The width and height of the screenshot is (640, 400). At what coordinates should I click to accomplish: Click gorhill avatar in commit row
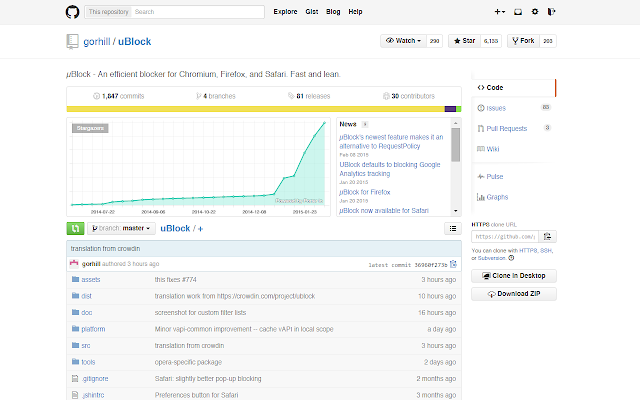coord(74,264)
